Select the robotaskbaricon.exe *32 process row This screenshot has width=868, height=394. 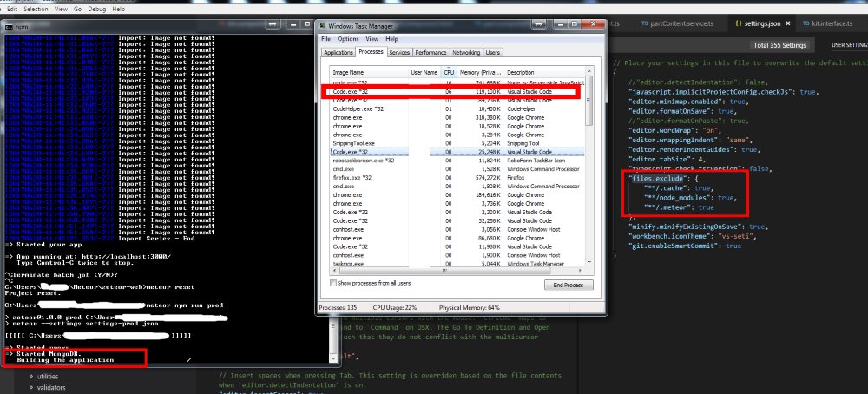pos(457,161)
